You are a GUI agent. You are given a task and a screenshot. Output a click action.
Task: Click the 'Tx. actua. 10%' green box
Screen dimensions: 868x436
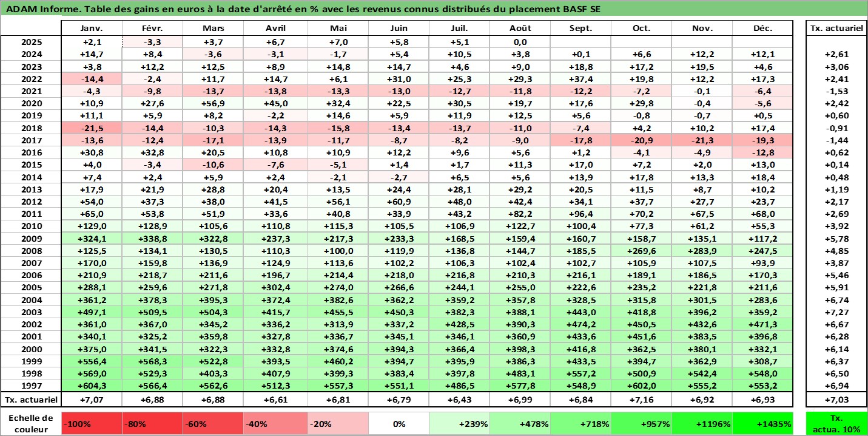tap(836, 424)
